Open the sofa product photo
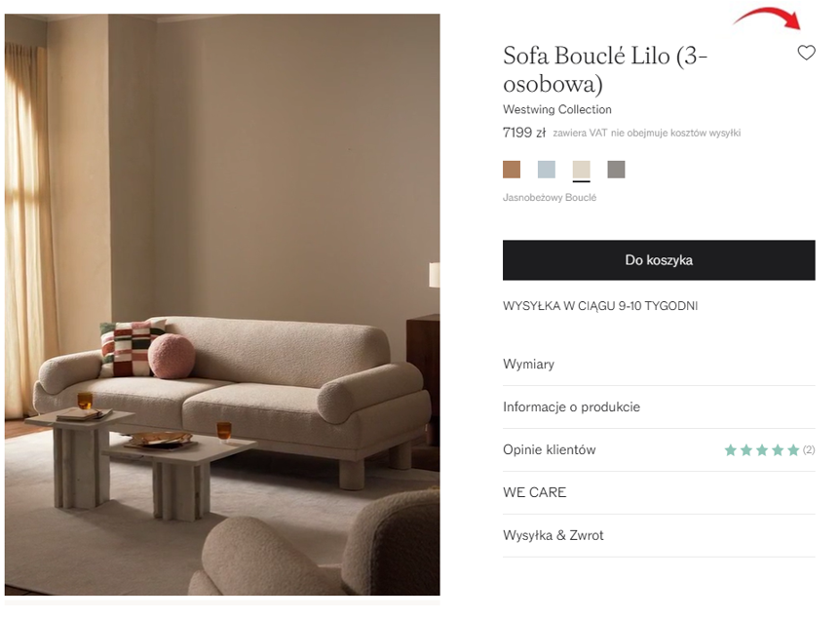The height and width of the screenshot is (619, 840). point(222,304)
